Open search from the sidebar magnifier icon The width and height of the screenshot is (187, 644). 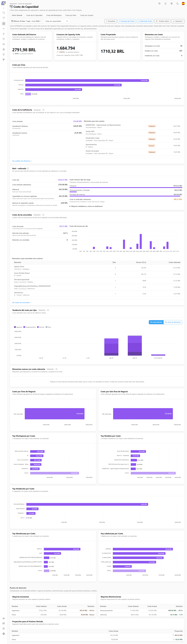pos(4,12)
